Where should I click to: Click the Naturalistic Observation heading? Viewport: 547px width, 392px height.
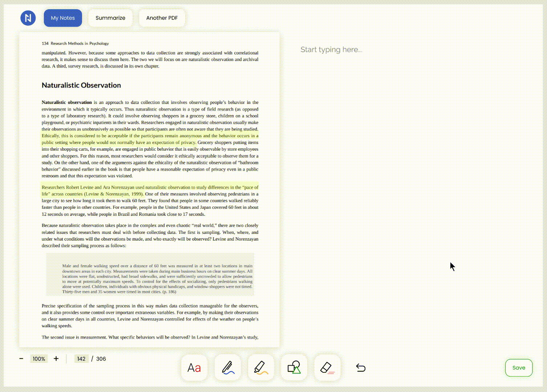[x=81, y=85]
